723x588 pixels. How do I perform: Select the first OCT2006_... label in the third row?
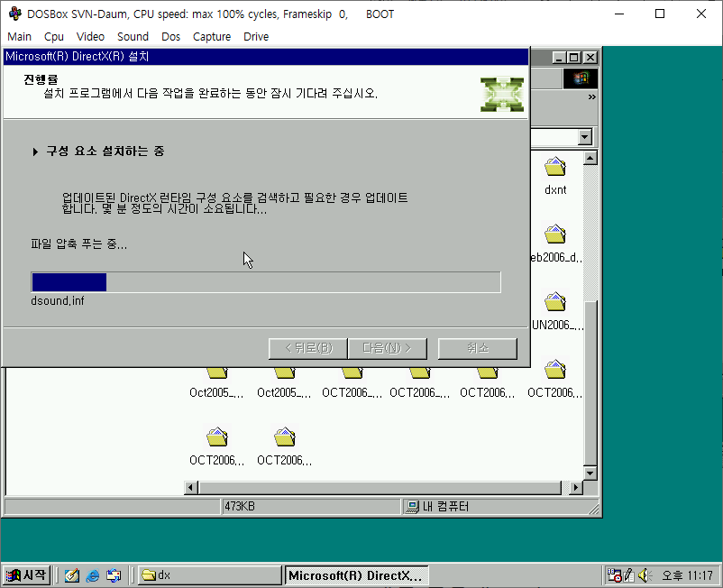tap(352, 393)
